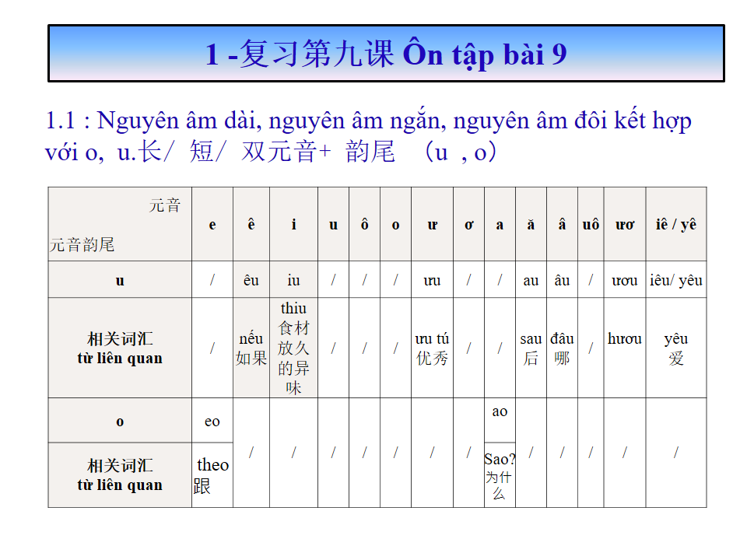Viewport: 747px width, 560px height.
Task: Select the "ưu tú 优秀" vocabulary cell
Action: coord(432,348)
